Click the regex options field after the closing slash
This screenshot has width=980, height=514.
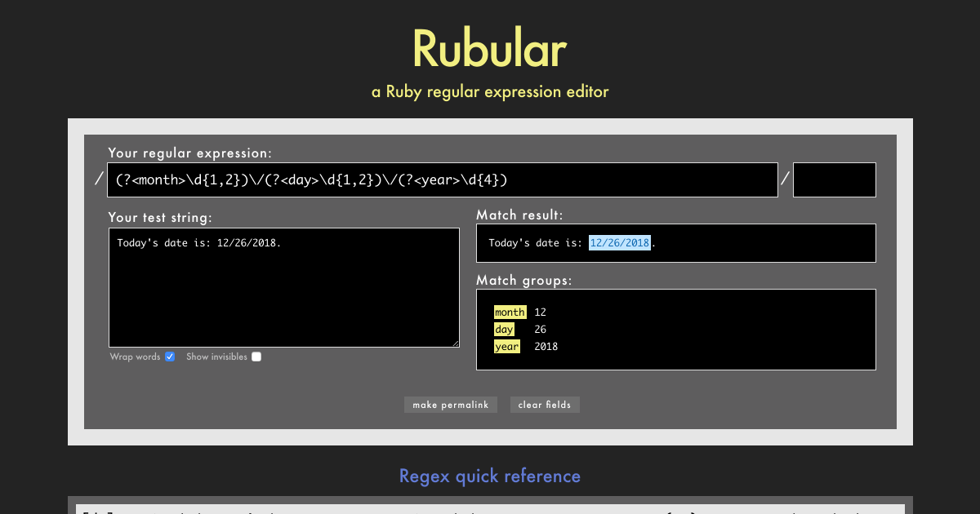834,179
